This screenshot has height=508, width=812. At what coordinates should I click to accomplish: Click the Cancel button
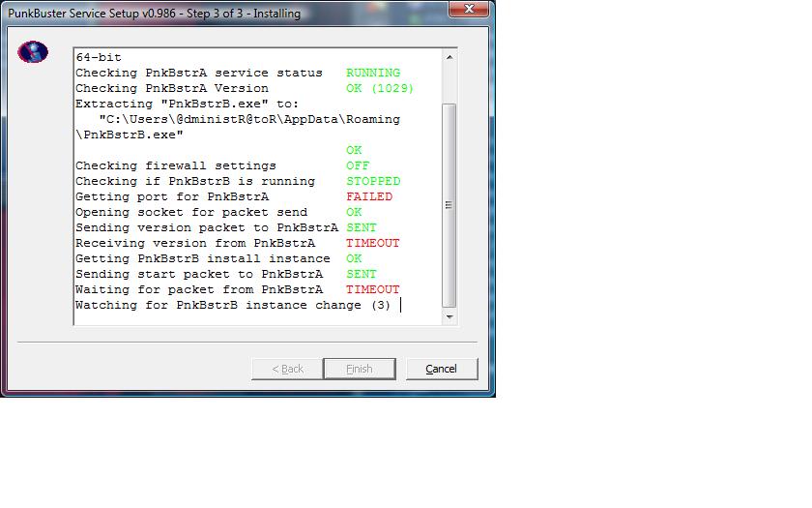441,369
